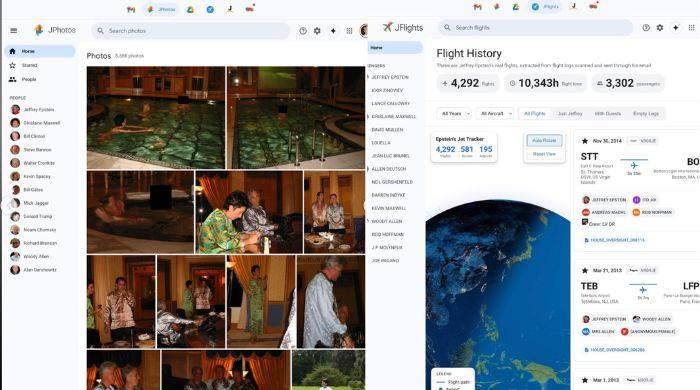Select the With Guests filter tab
700x390 pixels.
tap(608, 114)
